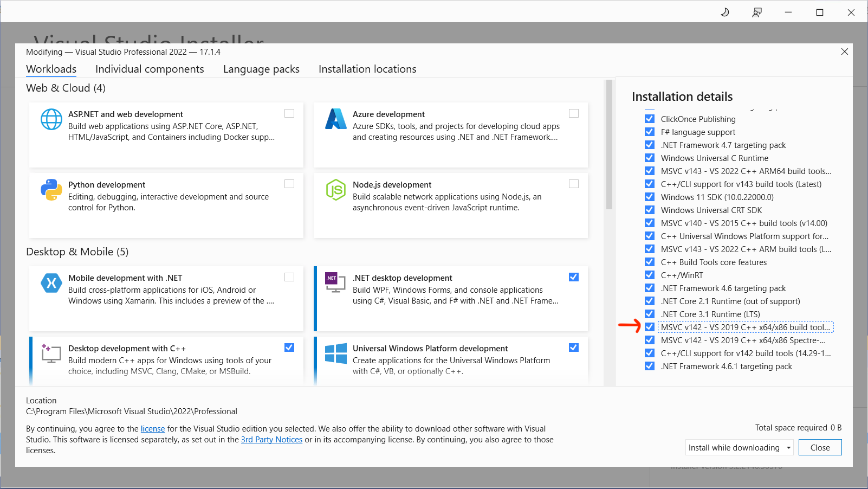Toggle the dark theme moon icon
Viewport: 868px width, 489px height.
(x=725, y=11)
